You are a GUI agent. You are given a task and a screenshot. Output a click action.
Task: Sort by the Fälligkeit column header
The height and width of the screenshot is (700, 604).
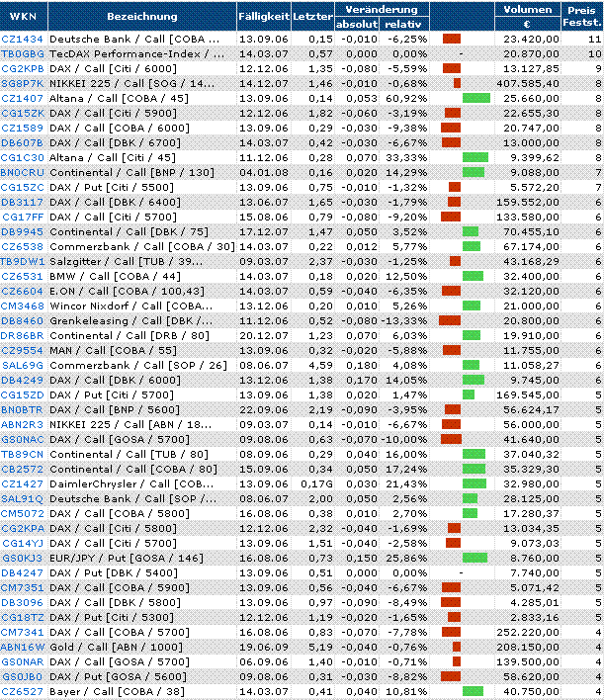264,17
